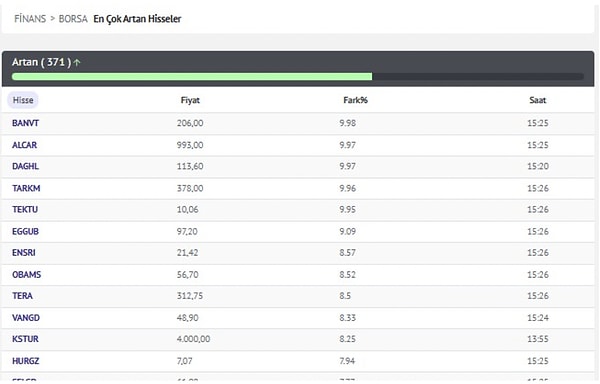Image resolution: width=600 pixels, height=384 pixels.
Task: Open TARKM stock details
Action: click(x=26, y=188)
